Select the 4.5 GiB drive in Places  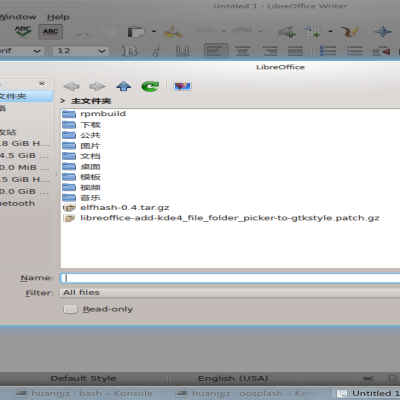coord(25,156)
